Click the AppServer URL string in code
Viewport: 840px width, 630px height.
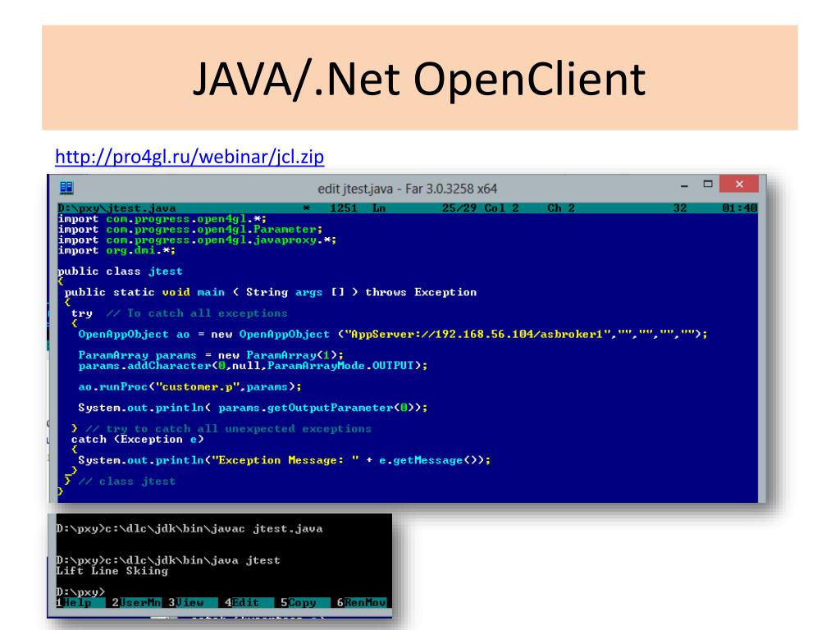(478, 335)
